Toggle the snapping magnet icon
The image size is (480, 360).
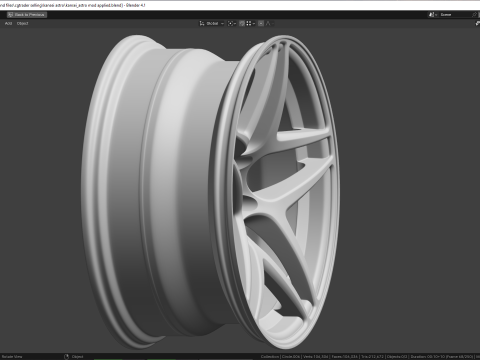[x=242, y=23]
